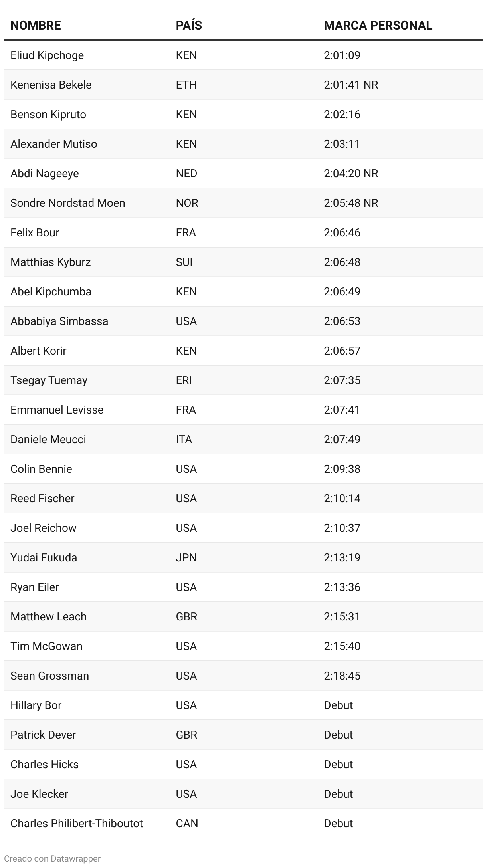Select Sondre Nordstad Moen's name
This screenshot has height=868, width=487.
point(68,203)
